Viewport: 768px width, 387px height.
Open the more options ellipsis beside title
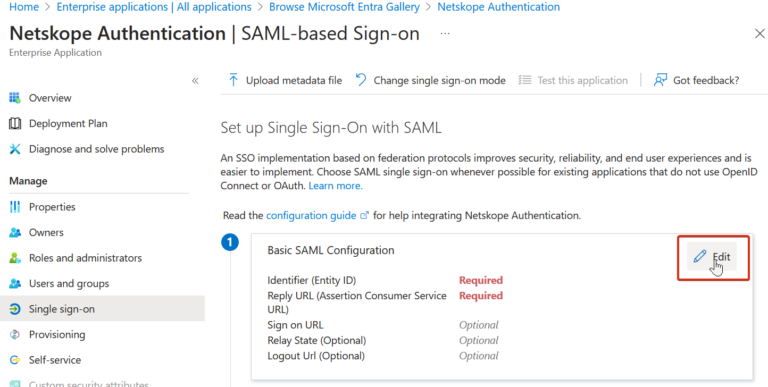point(445,33)
